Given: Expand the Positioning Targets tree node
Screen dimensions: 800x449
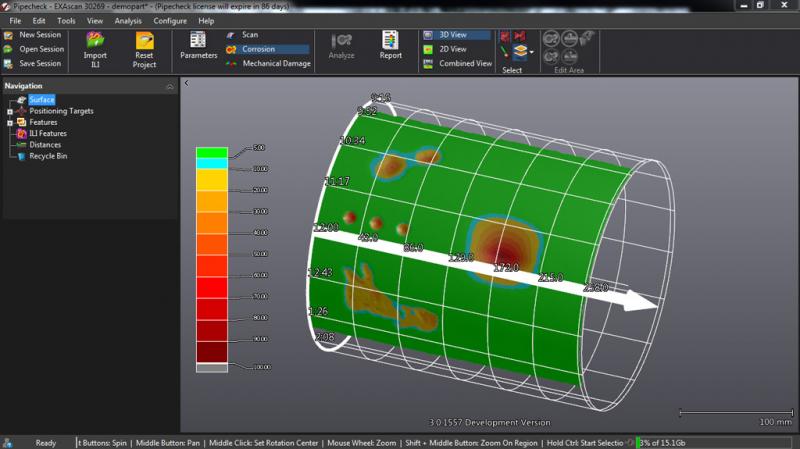Looking at the screenshot, I should [x=9, y=111].
